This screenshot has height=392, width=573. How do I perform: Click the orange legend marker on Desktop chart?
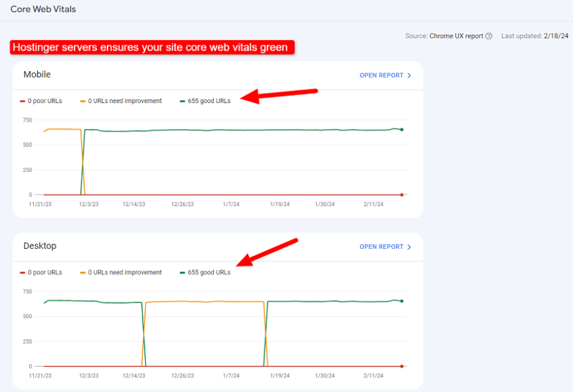(82, 272)
